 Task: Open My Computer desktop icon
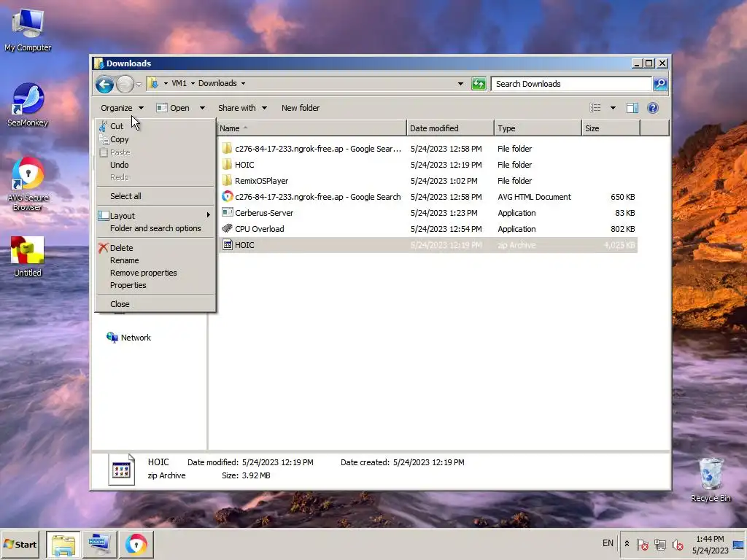pyautogui.click(x=28, y=31)
